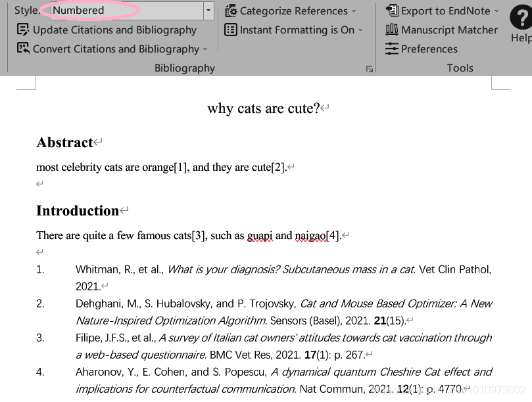Click the Categorize References gear icon
532x402 pixels.
[x=231, y=11]
